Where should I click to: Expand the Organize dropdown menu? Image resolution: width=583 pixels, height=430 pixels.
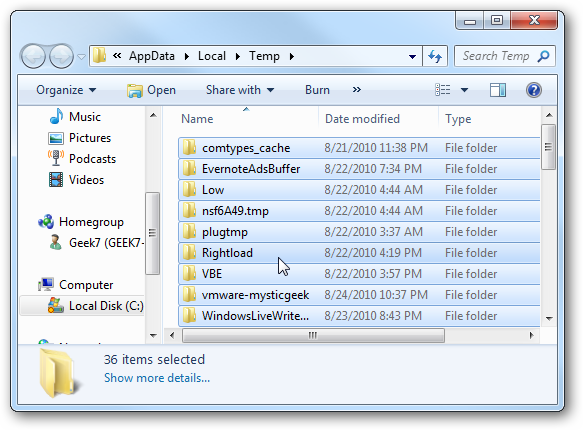click(66, 90)
